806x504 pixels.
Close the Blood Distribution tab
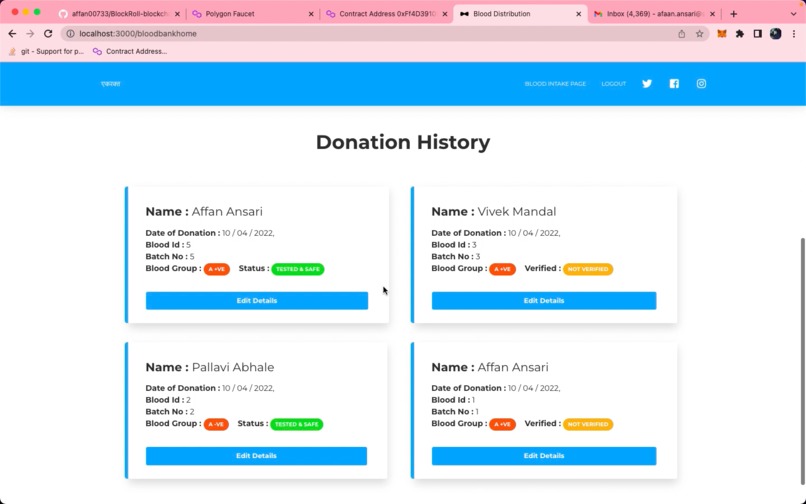(x=578, y=14)
